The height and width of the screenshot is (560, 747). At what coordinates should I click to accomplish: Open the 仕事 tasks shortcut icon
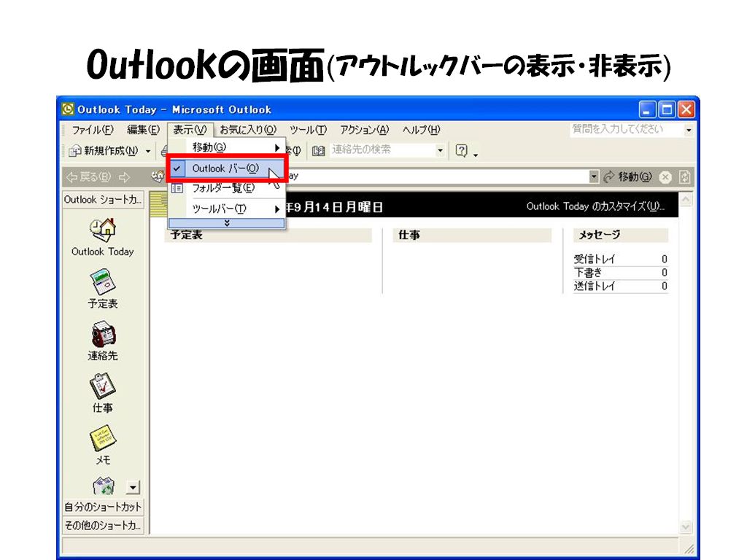click(102, 386)
